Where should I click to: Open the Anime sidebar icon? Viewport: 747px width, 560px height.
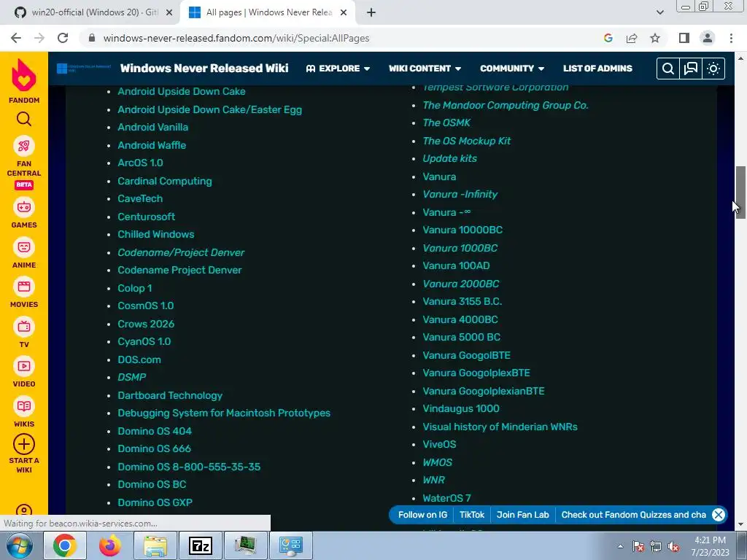(x=24, y=247)
